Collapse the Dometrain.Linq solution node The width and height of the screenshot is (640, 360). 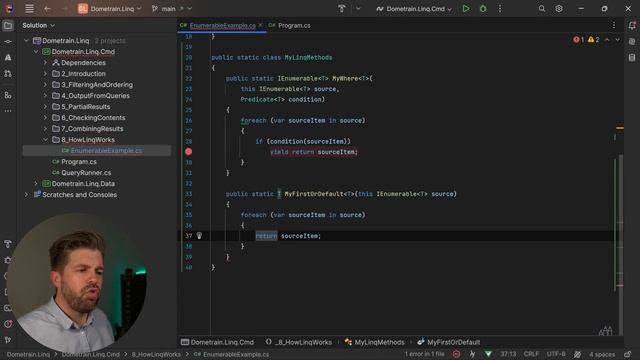27,41
